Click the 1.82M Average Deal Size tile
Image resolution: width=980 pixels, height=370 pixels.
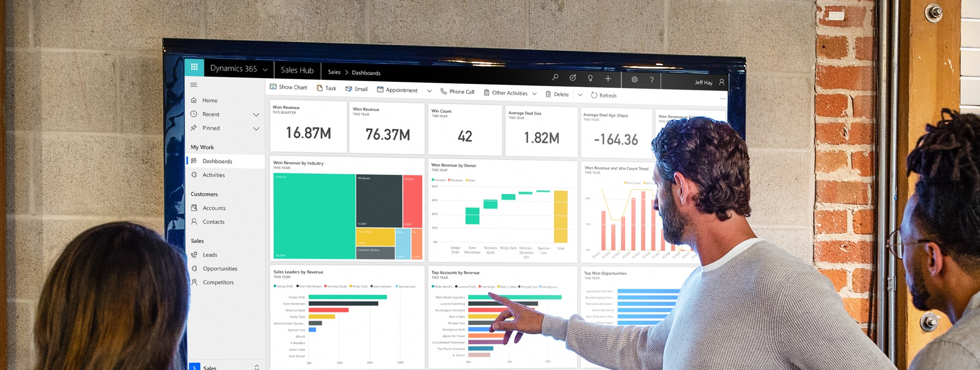pyautogui.click(x=541, y=132)
